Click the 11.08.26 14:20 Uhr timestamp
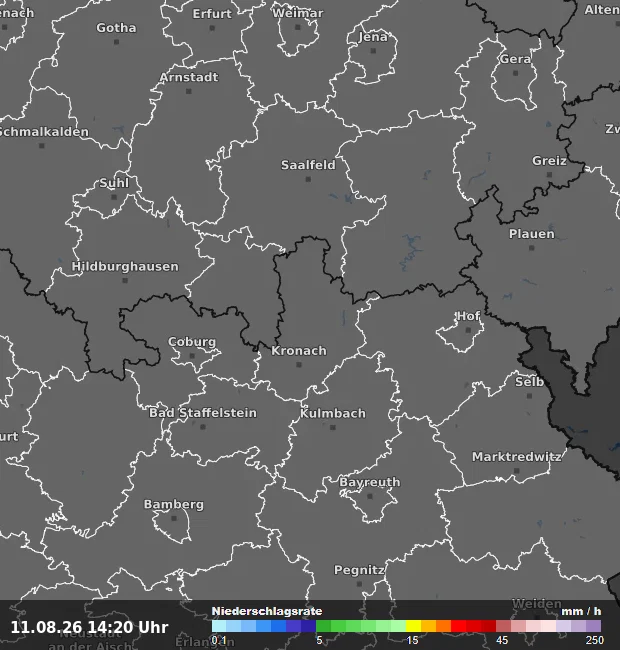This screenshot has height=650, width=620. (x=89, y=627)
